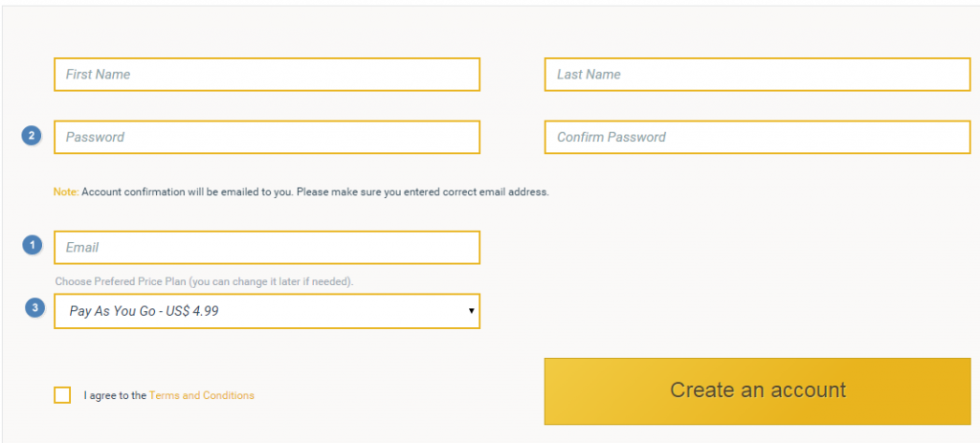Focus the First Name field

(x=267, y=75)
